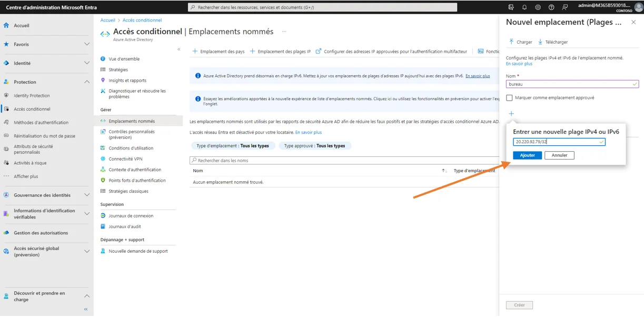
Task: Click Emplacement des pays toolbar option
Action: tap(219, 52)
